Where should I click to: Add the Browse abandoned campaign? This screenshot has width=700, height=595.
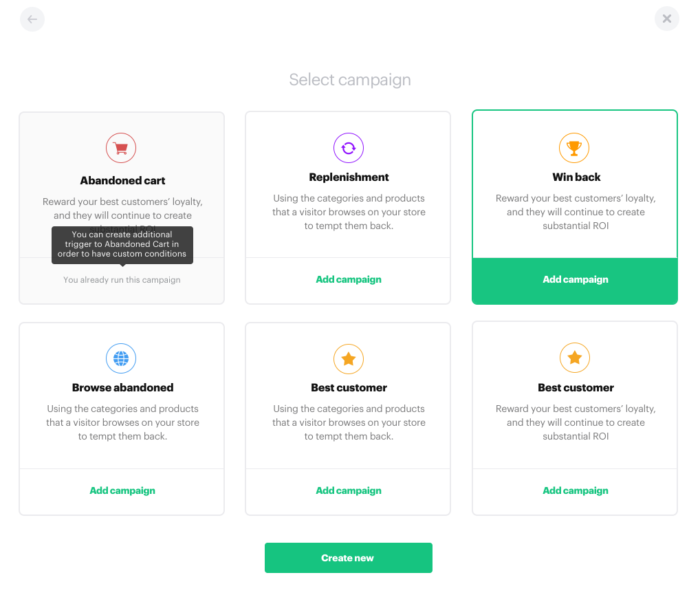pos(122,490)
